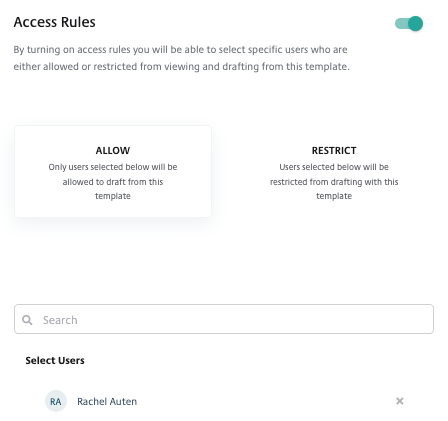Choose the RESTRICT access rule option
This screenshot has width=448, height=421.
pos(334,171)
